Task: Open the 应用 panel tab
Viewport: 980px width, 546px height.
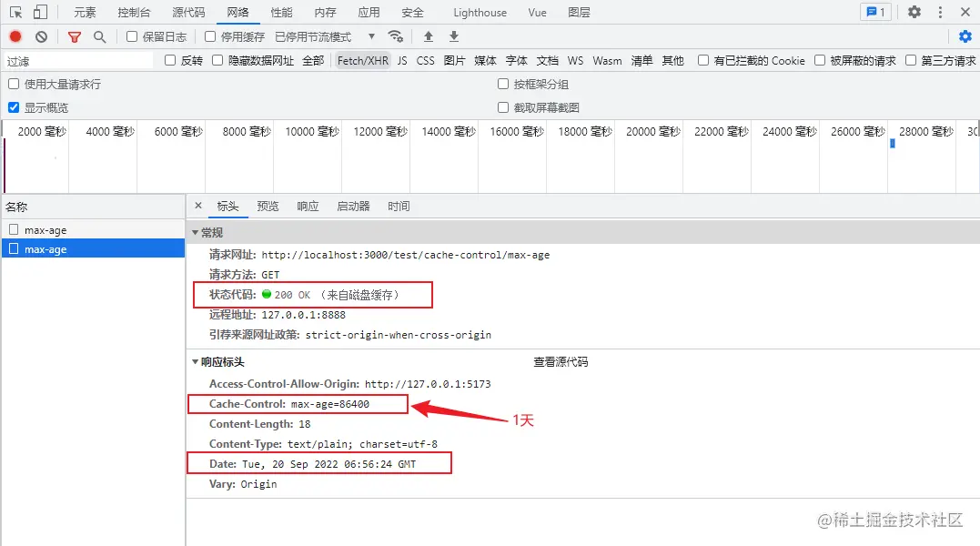Action: pyautogui.click(x=369, y=13)
